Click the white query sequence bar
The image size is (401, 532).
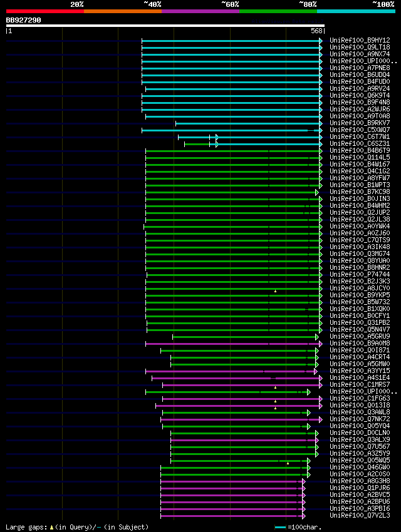tap(165, 26)
